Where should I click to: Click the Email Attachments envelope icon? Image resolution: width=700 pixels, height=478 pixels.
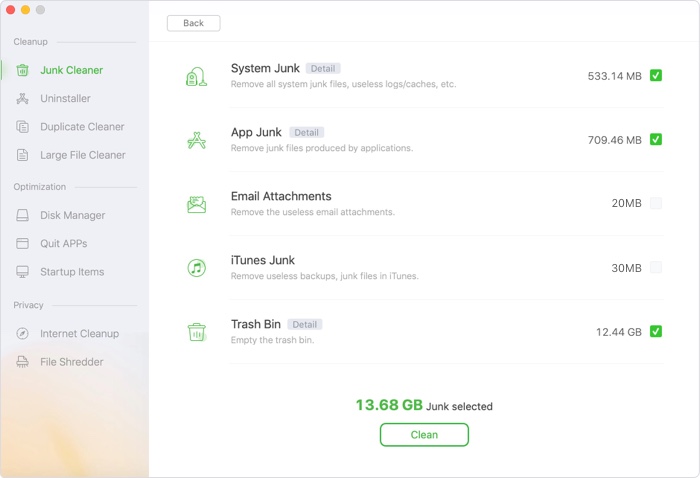(x=196, y=204)
